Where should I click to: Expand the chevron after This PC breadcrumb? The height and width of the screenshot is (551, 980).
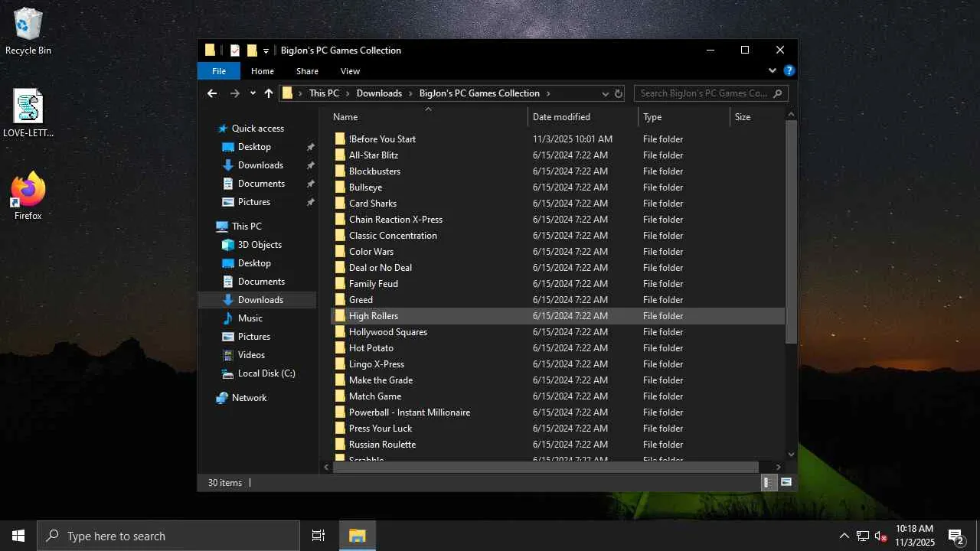tap(348, 93)
